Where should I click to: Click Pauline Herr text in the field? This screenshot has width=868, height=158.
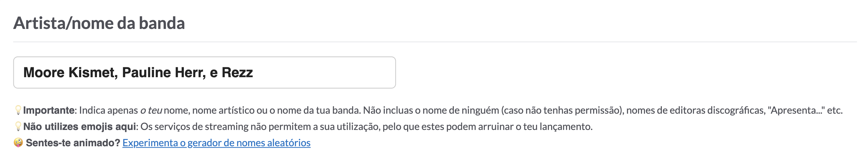(x=164, y=73)
